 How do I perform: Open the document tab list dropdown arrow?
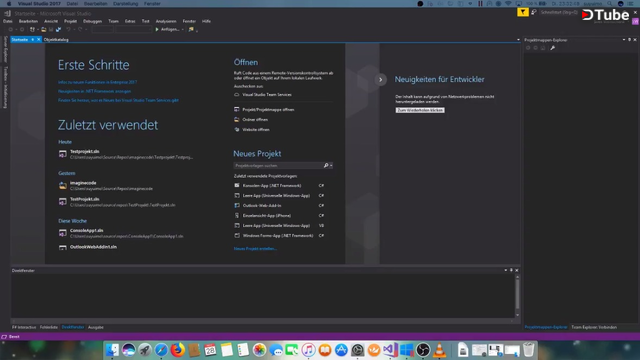[x=518, y=40]
